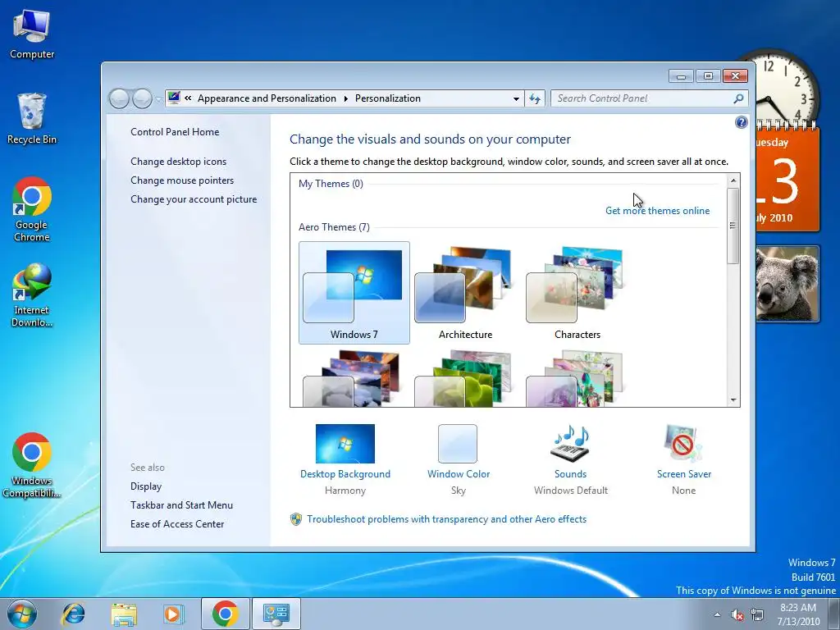Image resolution: width=840 pixels, height=630 pixels.
Task: Open recent pages dropdown beside Forward button
Action: tap(158, 99)
